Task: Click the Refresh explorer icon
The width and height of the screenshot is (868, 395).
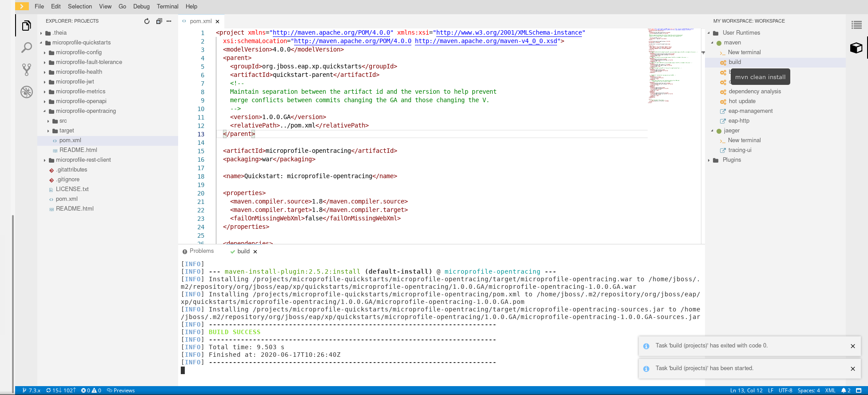Action: coord(147,21)
